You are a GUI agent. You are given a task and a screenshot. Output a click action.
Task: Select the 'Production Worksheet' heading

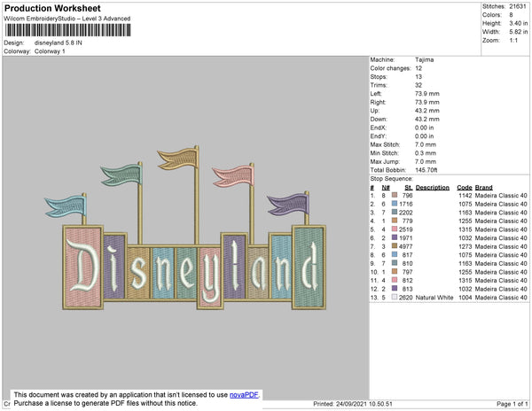52,8
